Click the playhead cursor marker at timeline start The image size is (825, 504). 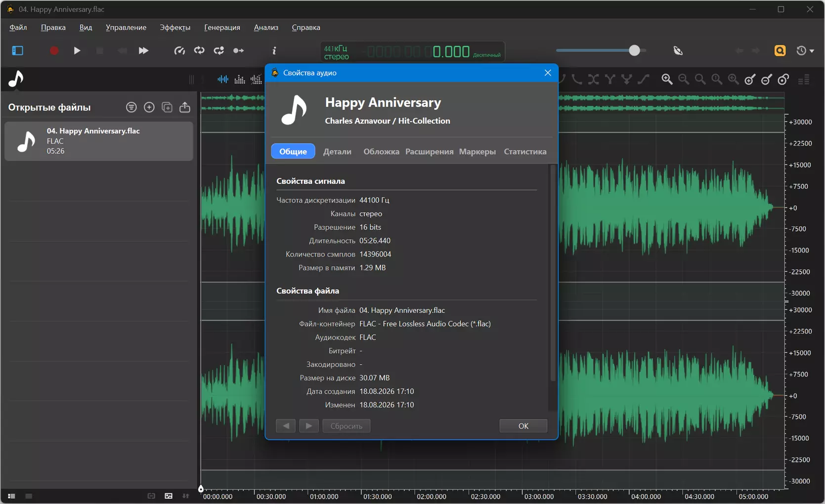pyautogui.click(x=201, y=489)
